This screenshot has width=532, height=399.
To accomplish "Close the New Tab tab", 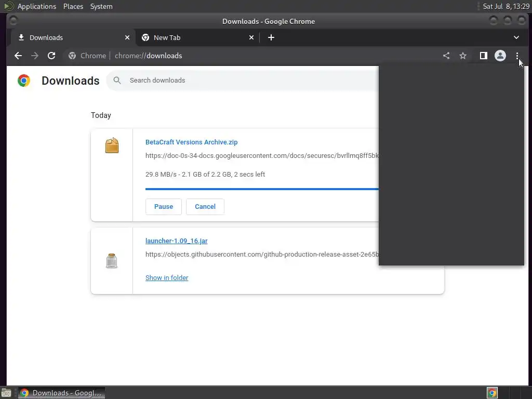I will 251,37.
